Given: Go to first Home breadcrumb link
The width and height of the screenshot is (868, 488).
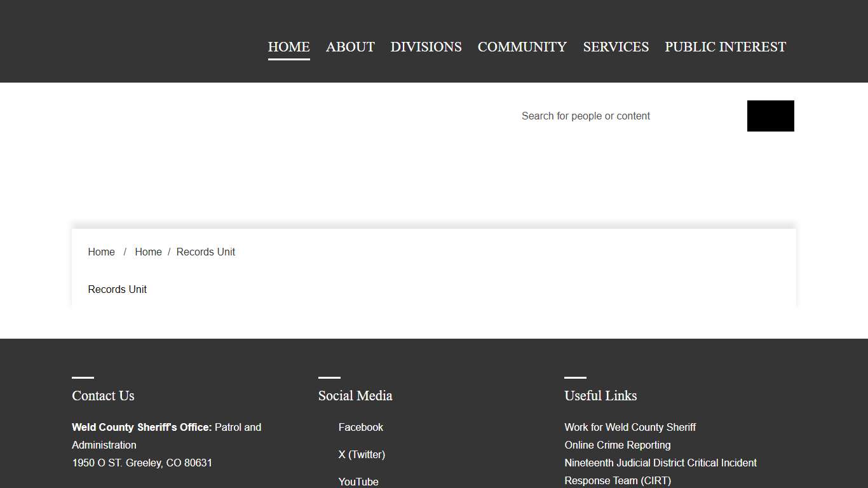Looking at the screenshot, I should coord(101,252).
